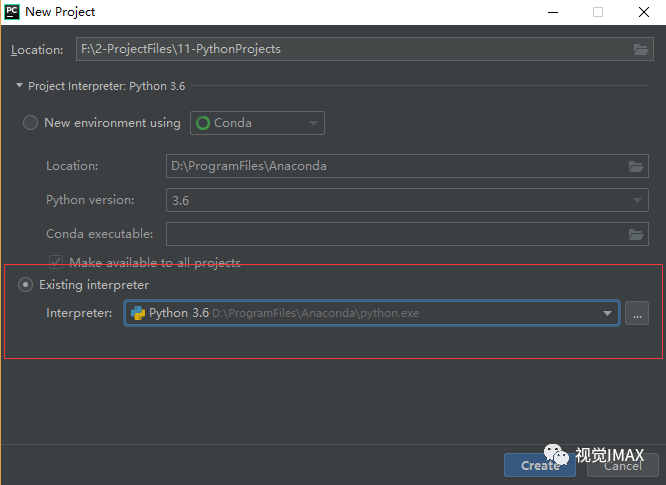Collapse the Project Interpreter: Python 3.6 section

19,86
